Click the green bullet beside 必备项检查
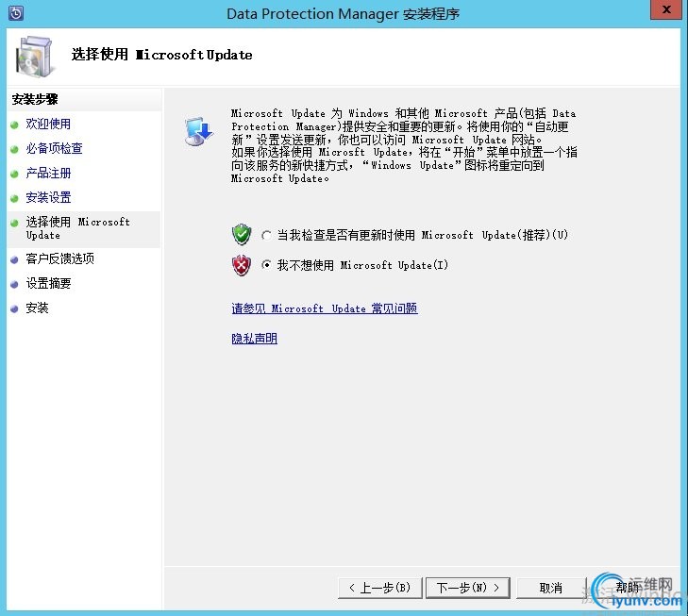The width and height of the screenshot is (688, 616). point(14,149)
